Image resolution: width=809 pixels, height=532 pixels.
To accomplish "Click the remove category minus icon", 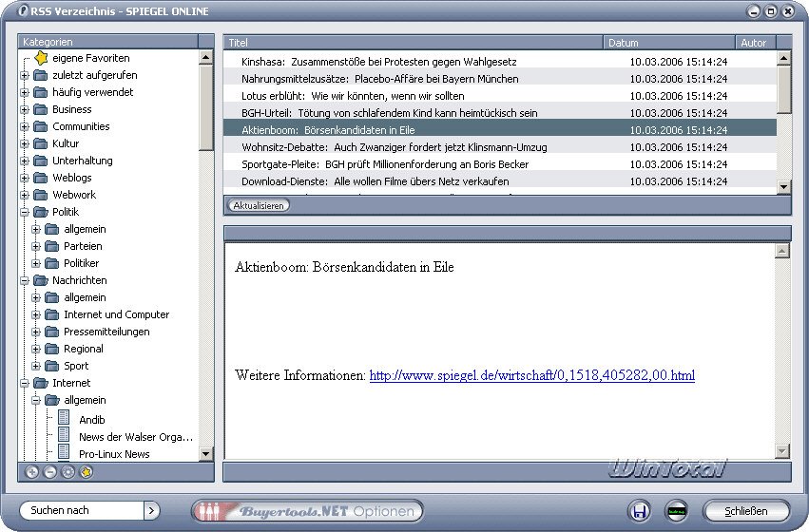I will point(50,472).
